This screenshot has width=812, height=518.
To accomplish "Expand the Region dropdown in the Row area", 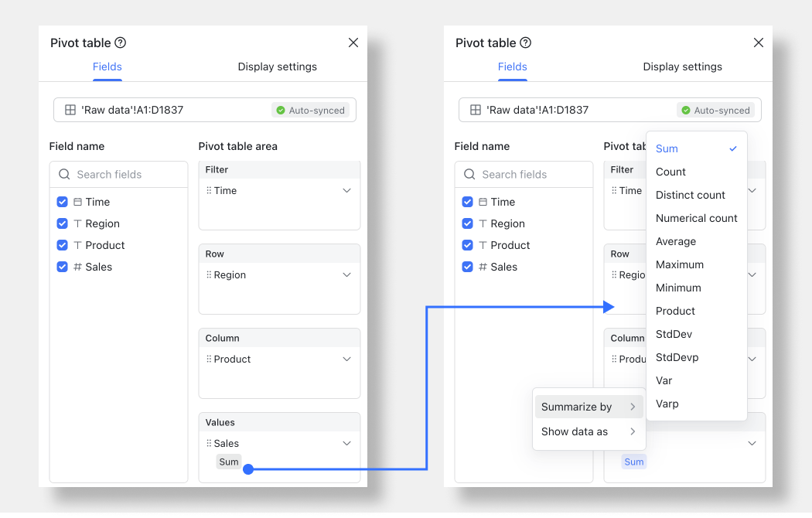I will point(346,274).
